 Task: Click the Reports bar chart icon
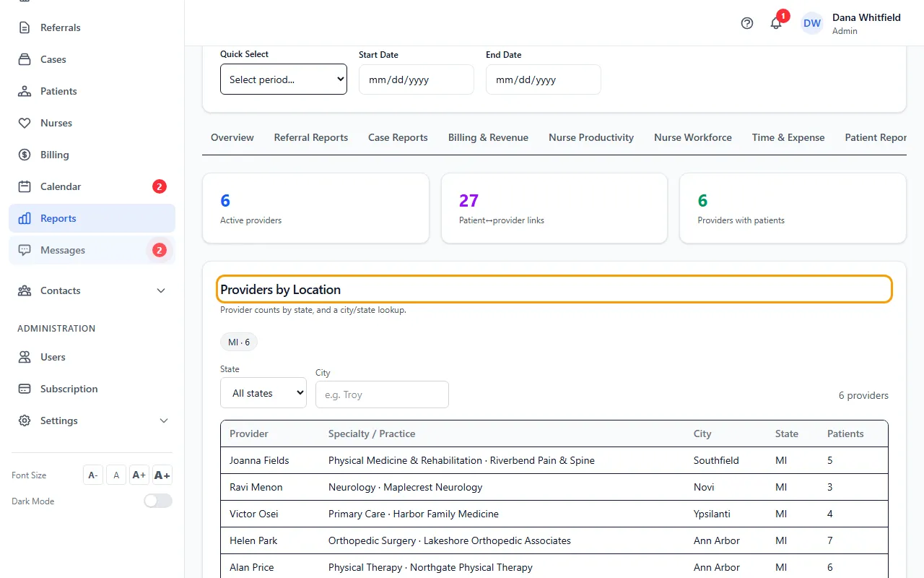point(25,218)
